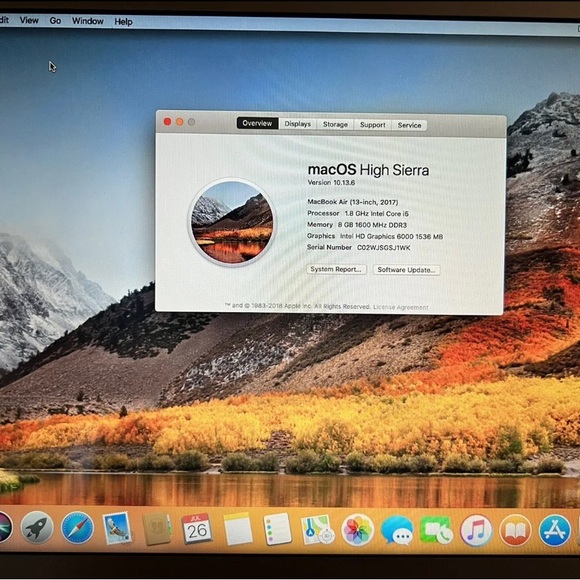The height and width of the screenshot is (580, 580).
Task: Open Maps icon in Dock
Action: point(317,530)
